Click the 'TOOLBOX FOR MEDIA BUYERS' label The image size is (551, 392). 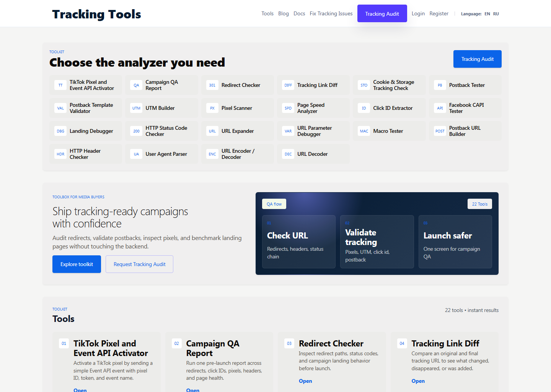78,197
